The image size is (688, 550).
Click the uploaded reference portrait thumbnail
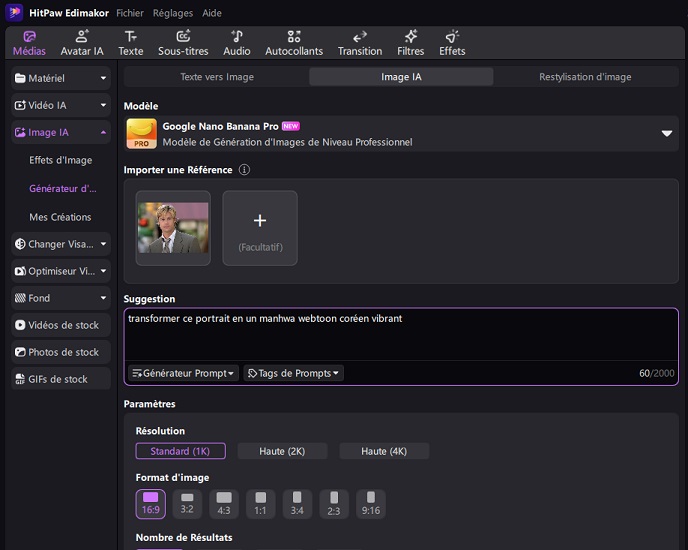(x=173, y=228)
